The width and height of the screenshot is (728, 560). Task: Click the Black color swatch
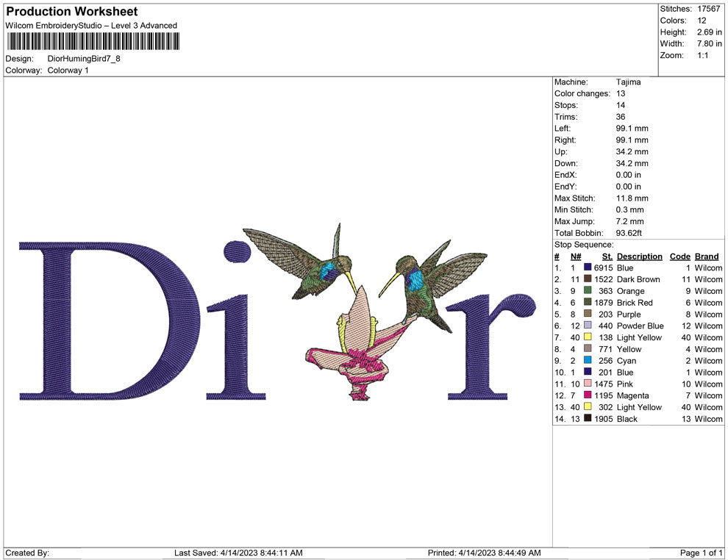point(588,417)
